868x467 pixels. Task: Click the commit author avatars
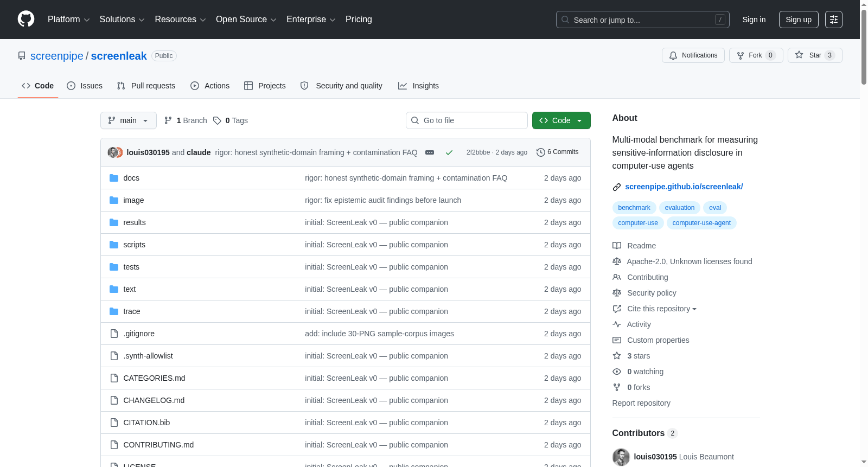click(x=115, y=152)
